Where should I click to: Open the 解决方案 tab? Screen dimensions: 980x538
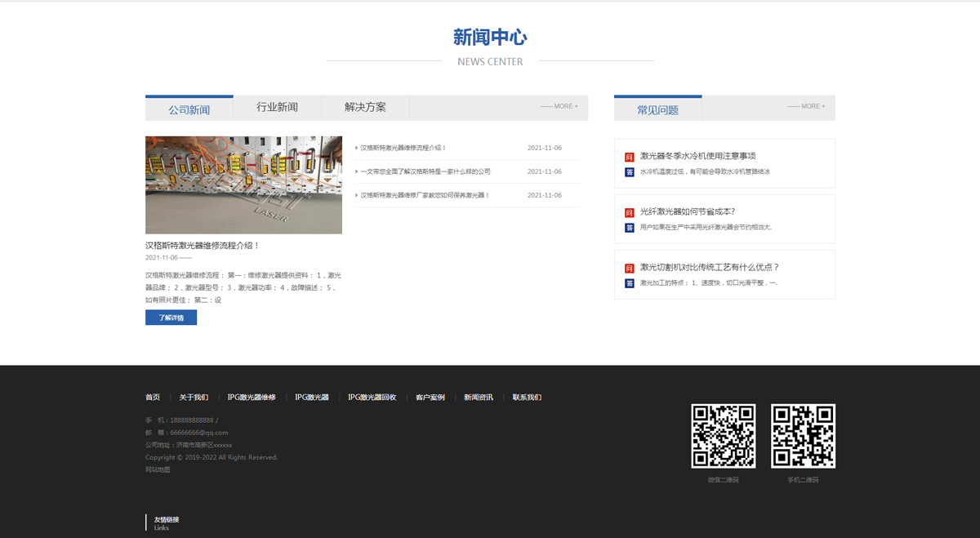coord(365,108)
